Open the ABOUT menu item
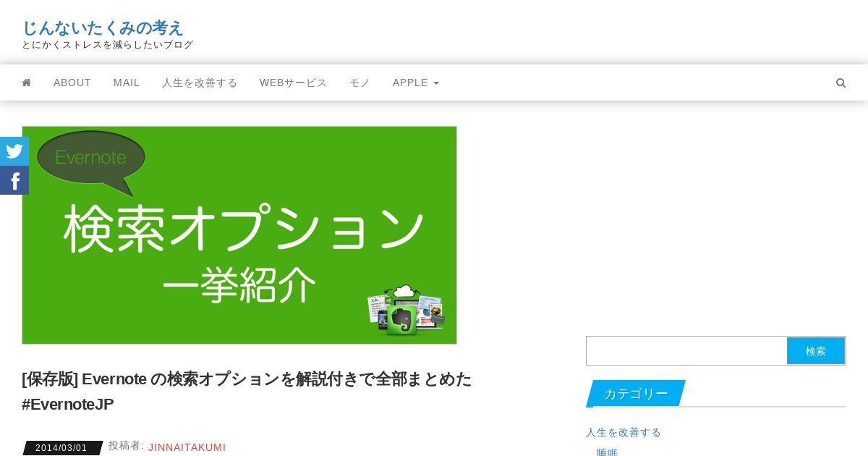 (72, 83)
